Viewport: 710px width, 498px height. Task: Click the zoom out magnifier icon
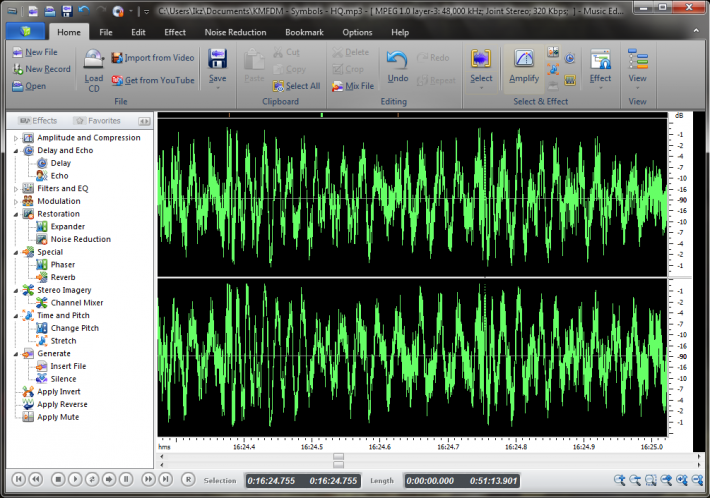coord(635,480)
